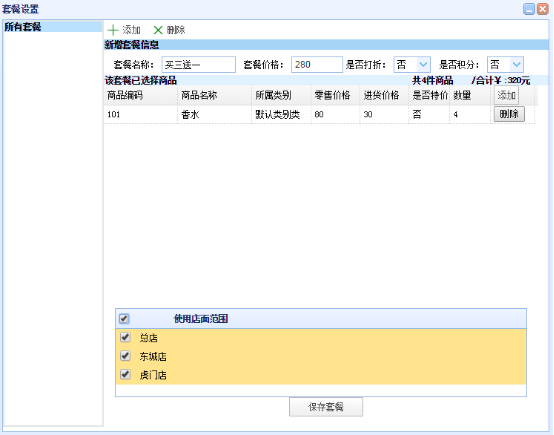Open the 是否积分 dropdown
The width and height of the screenshot is (554, 435).
(516, 65)
